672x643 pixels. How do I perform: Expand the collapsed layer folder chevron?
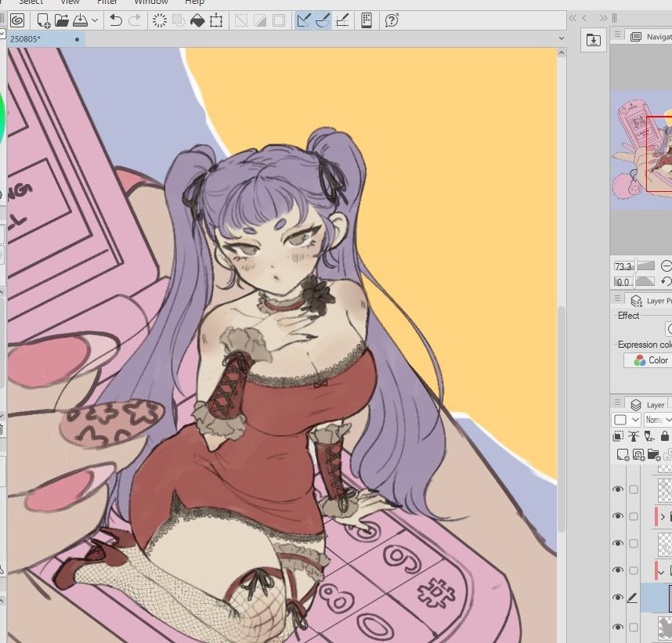click(663, 517)
